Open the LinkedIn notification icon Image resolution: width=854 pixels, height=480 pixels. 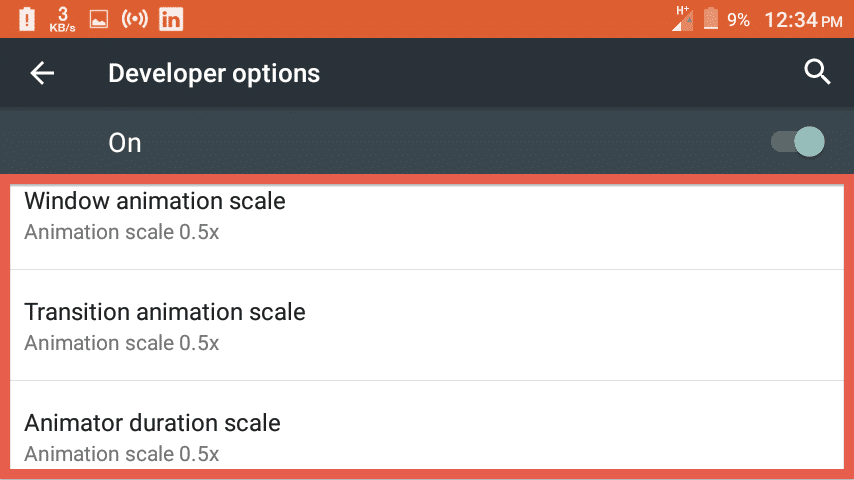(171, 20)
